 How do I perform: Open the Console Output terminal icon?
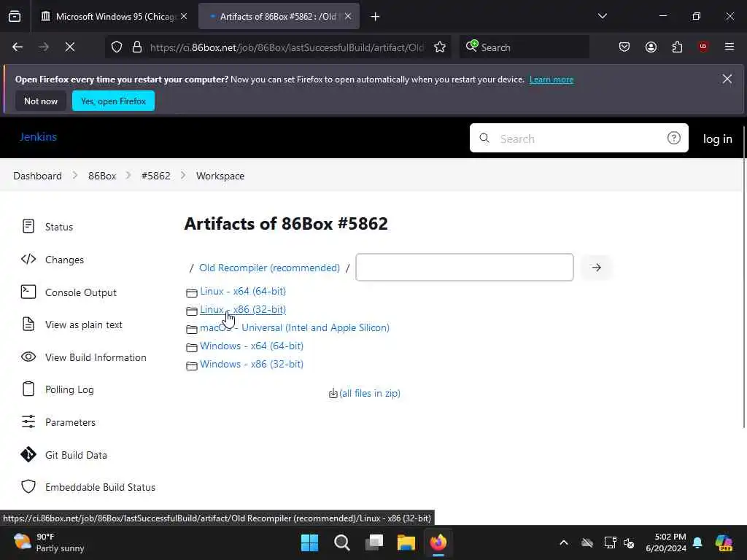coord(28,292)
